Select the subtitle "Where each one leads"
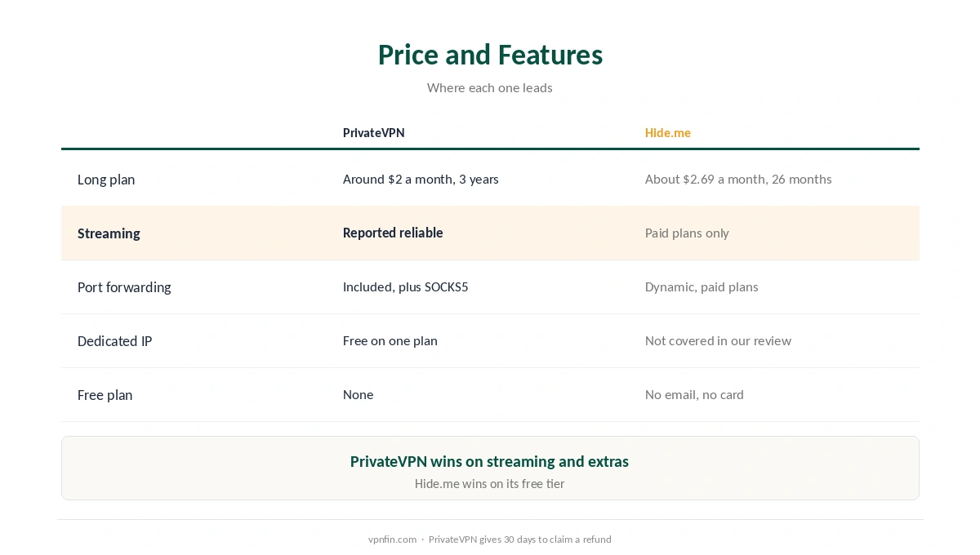This screenshot has height=555, width=980. [x=490, y=87]
